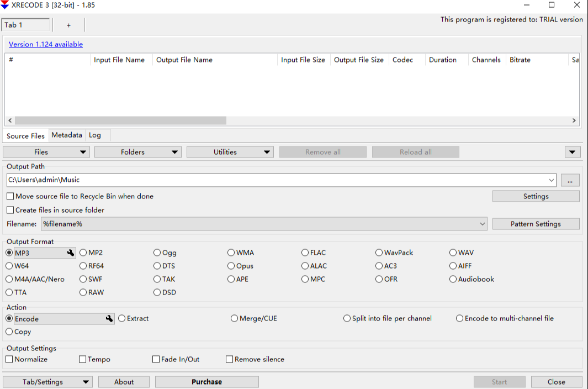Click the XRECODE app logo icon
The width and height of the screenshot is (588, 389).
(5, 5)
